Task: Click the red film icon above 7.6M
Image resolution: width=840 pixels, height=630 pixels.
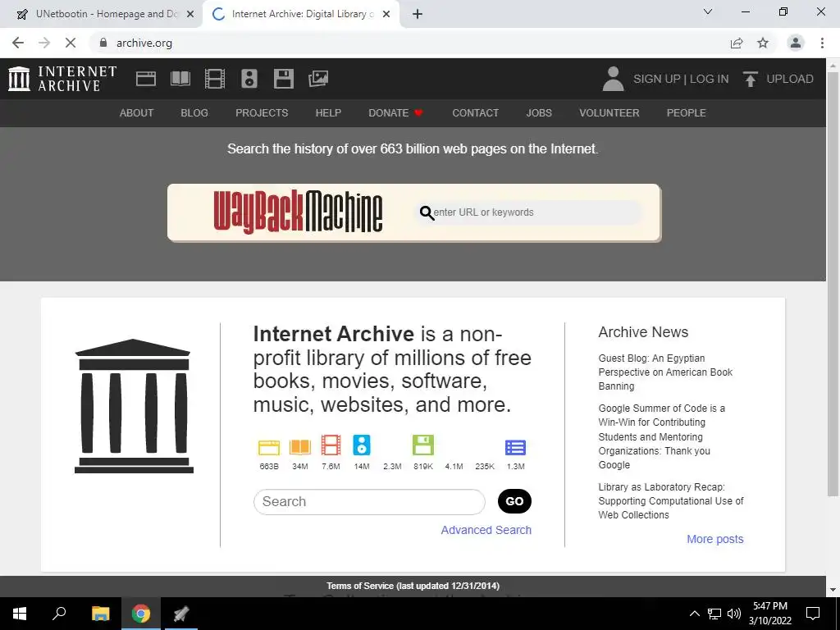Action: (x=331, y=445)
